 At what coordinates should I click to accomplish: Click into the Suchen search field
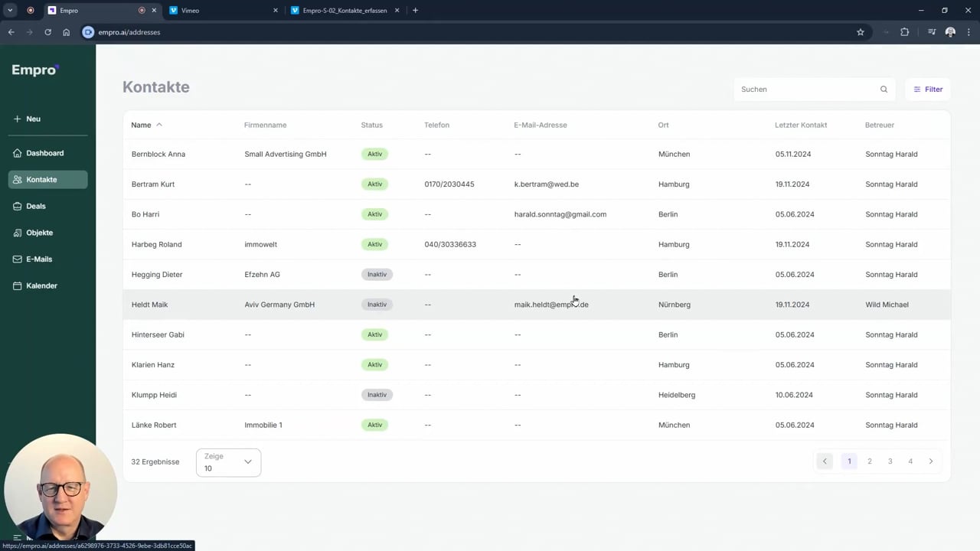(804, 90)
